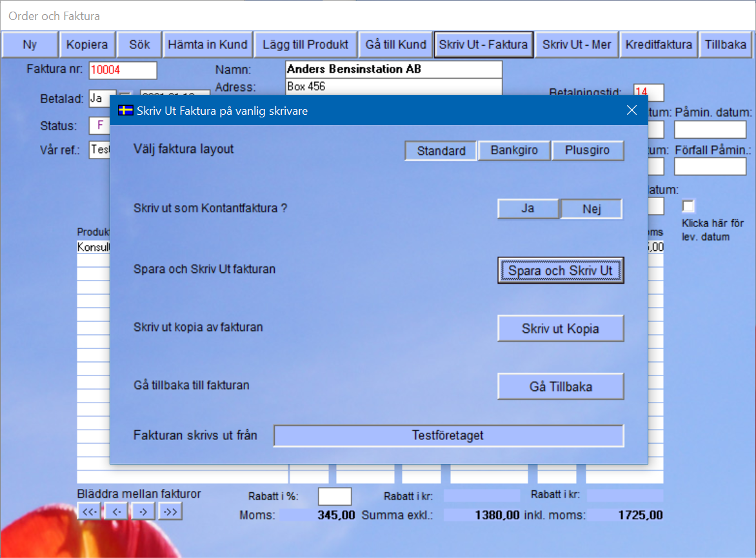
Task: Jump to the last invoice (->>)
Action: click(x=170, y=512)
